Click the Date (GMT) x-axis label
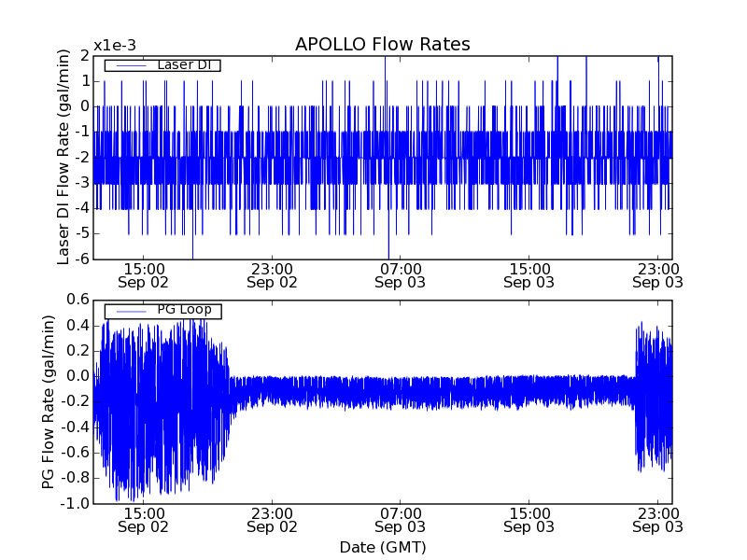 pos(383,547)
